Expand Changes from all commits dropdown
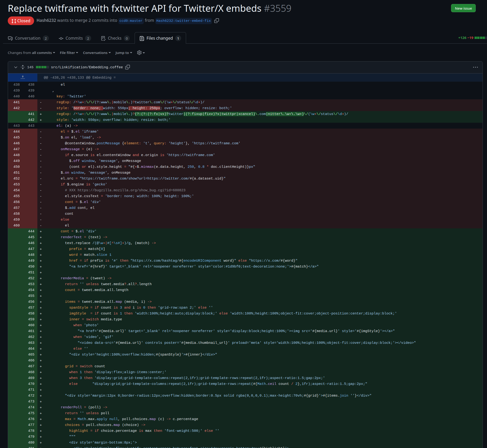Screen dimensions: 487x448 31,53
